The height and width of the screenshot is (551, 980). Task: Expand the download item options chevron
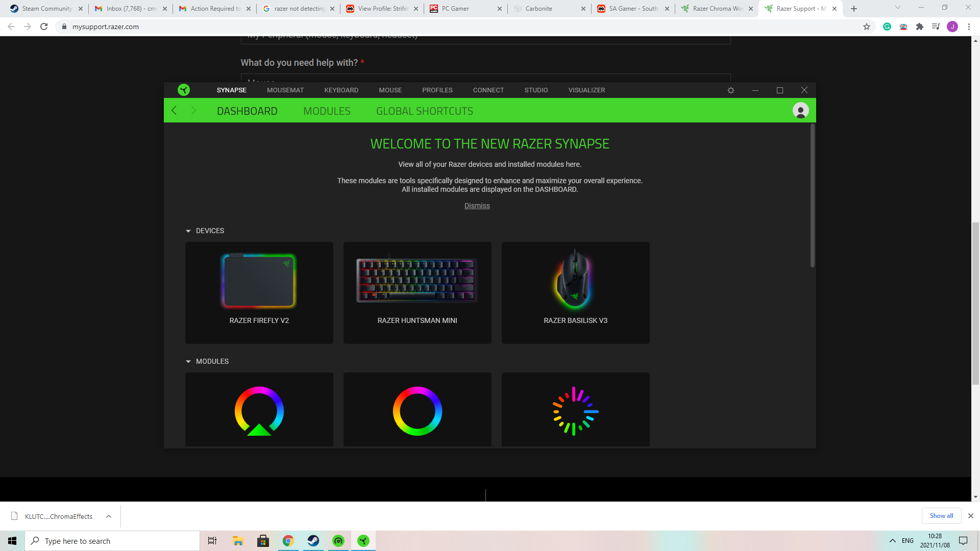pos(109,516)
